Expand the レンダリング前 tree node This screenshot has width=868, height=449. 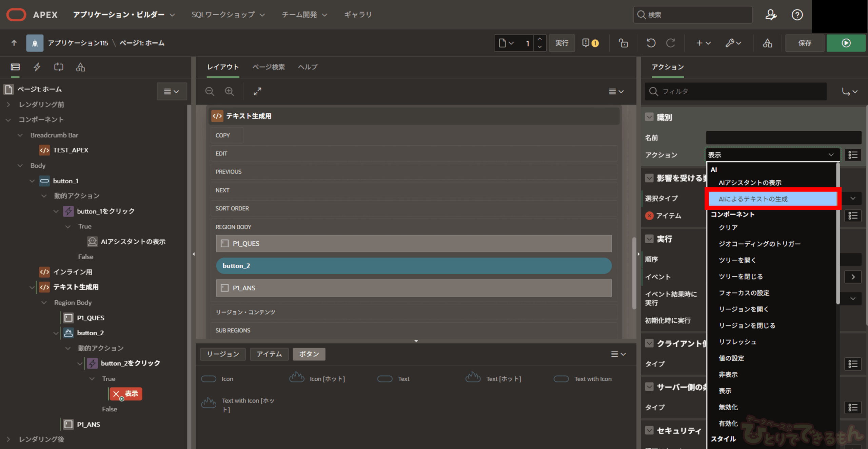8,105
